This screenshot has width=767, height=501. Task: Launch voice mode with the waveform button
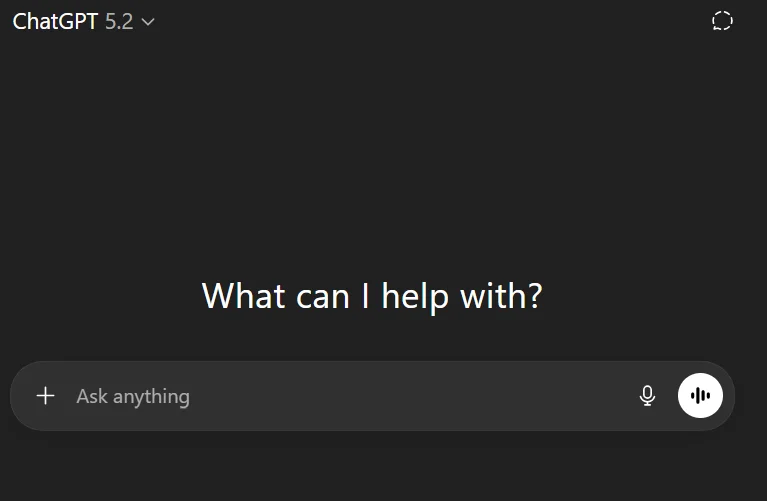[700, 396]
